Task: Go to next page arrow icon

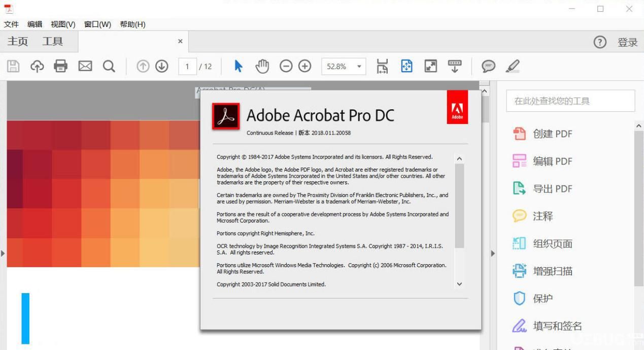Action: (162, 66)
